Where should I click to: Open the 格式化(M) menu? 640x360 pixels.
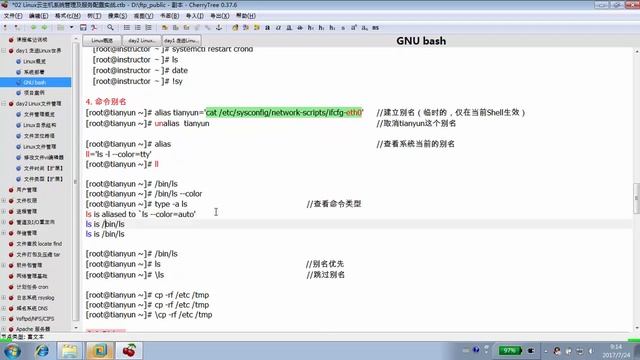click(67, 16)
